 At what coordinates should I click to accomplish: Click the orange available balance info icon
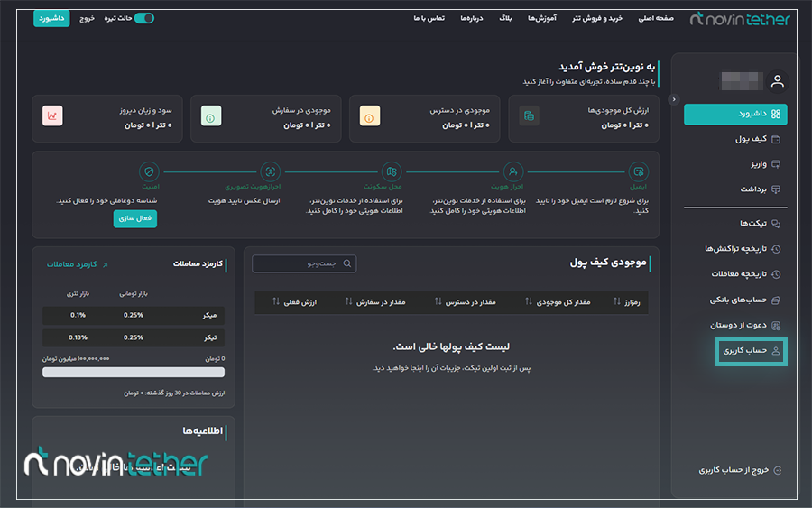tap(370, 115)
